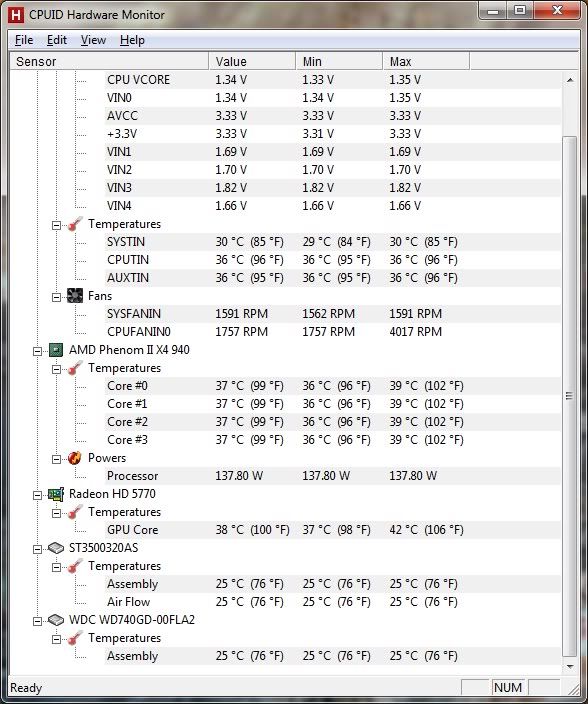588x704 pixels.
Task: Select the VIN3 row
Action: [x=332, y=188]
